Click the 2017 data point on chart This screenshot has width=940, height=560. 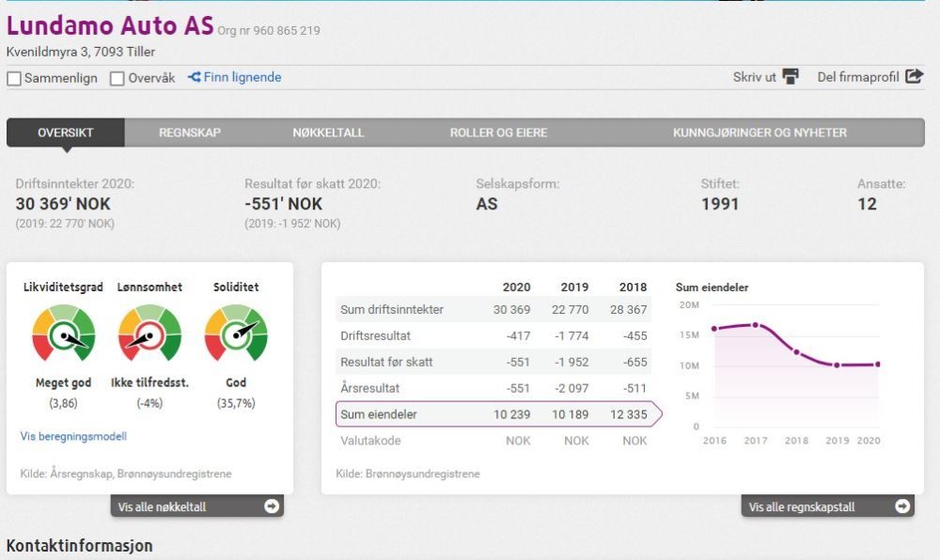pos(756,325)
